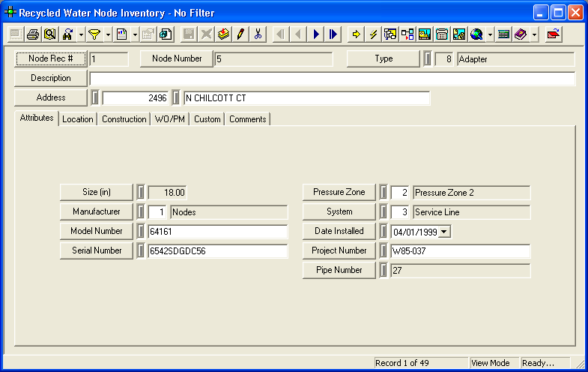The image size is (588, 372).
Task: Click the red exit window icon
Action: tap(553, 34)
